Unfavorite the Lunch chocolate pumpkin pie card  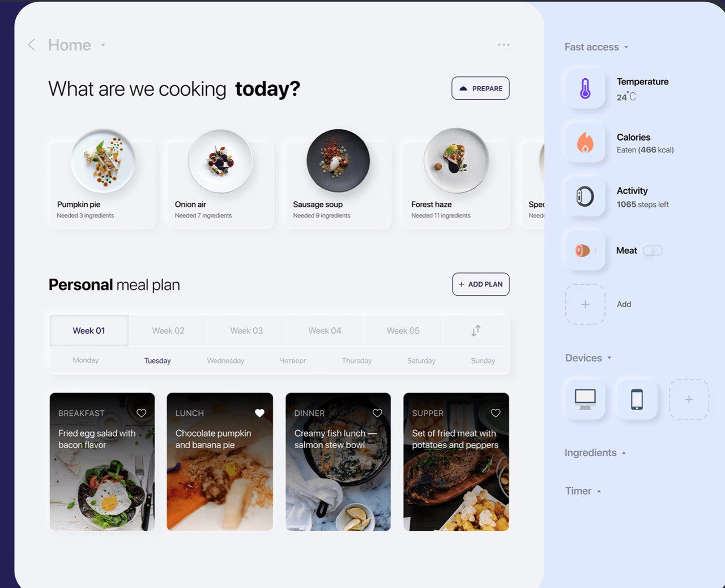(x=259, y=413)
